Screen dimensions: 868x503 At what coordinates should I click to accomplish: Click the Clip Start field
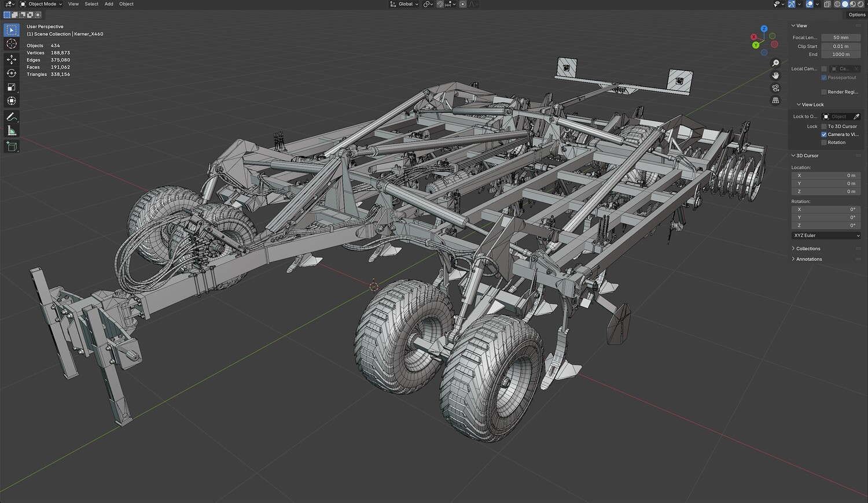(x=841, y=46)
